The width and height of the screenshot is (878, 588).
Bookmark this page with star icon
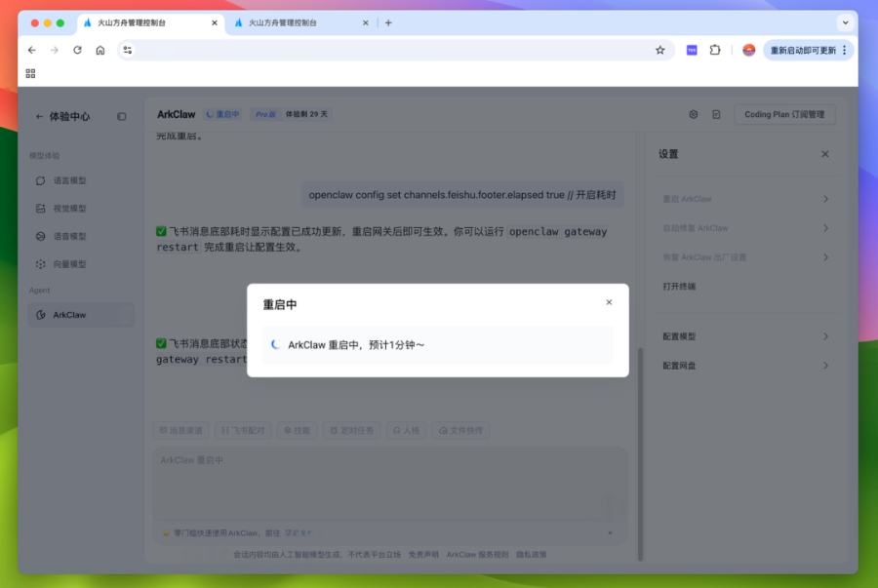pyautogui.click(x=660, y=50)
